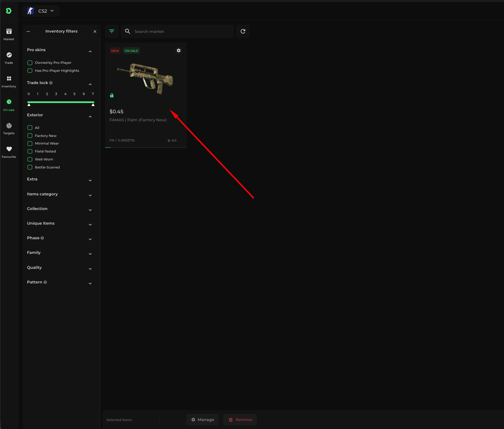Click the left trade lock slider handle

click(29, 105)
